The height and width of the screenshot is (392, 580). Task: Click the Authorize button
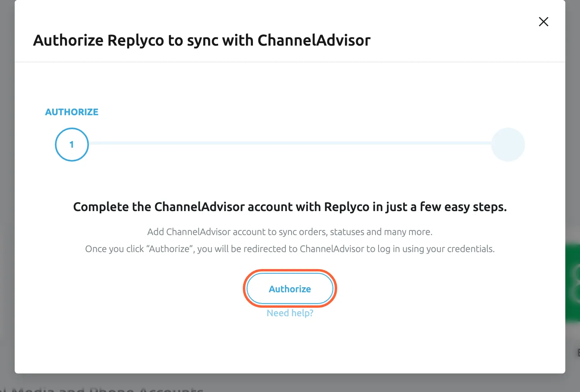(290, 289)
